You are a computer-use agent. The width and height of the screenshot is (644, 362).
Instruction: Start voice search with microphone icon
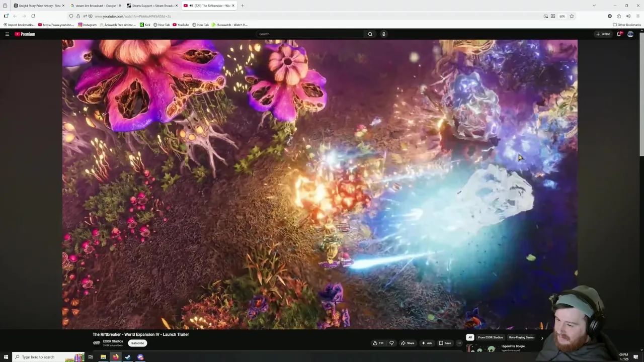(x=383, y=34)
